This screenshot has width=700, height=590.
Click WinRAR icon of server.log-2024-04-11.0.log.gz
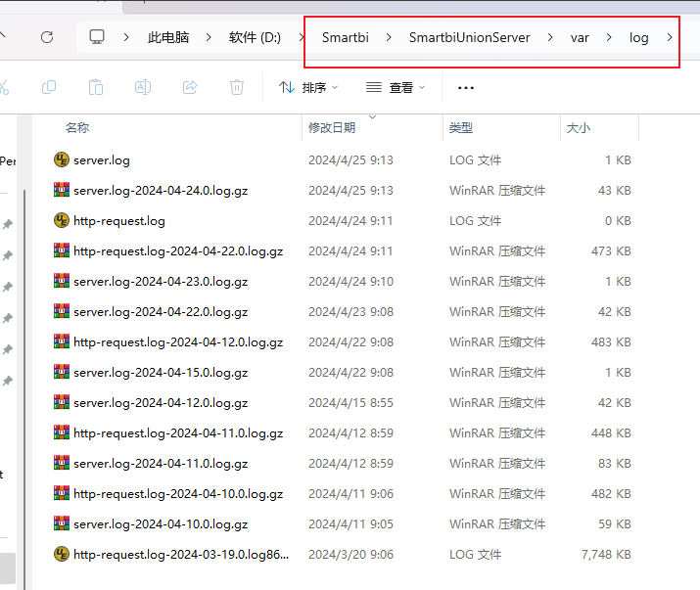point(62,463)
